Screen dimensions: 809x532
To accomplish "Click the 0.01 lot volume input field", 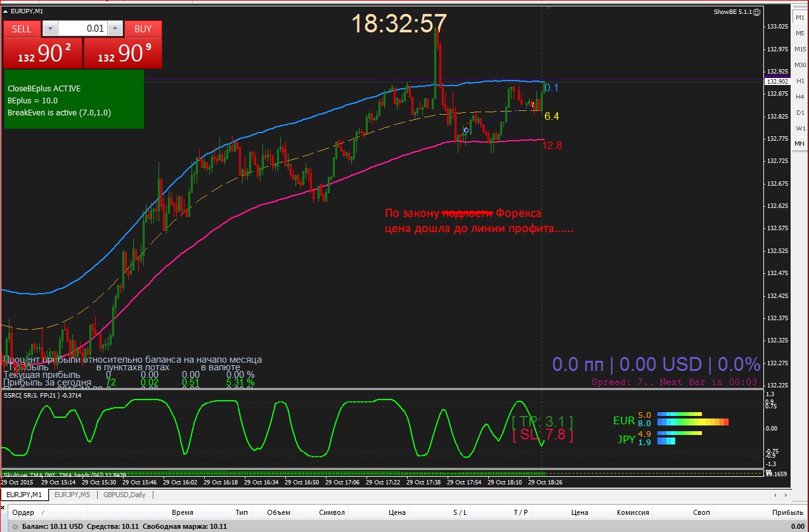I will pyautogui.click(x=82, y=29).
